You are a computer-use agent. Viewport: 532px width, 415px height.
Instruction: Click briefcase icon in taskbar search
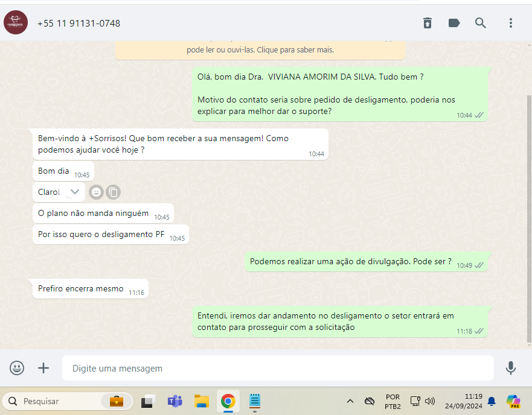click(117, 401)
